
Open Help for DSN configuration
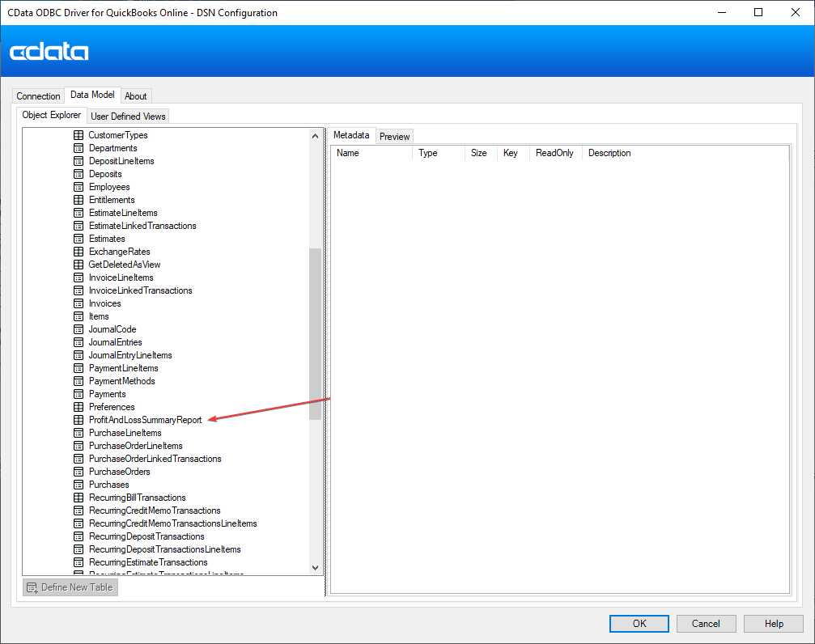774,624
